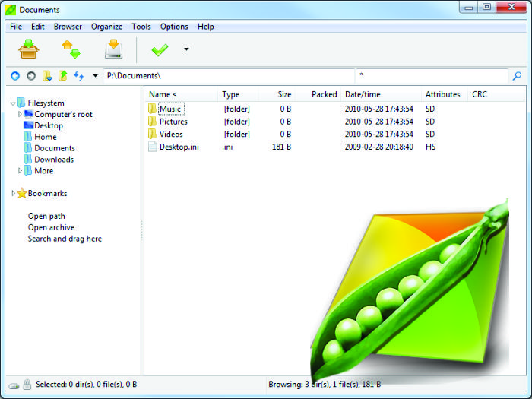
Task: Click the Add to archive box icon
Action: point(29,49)
